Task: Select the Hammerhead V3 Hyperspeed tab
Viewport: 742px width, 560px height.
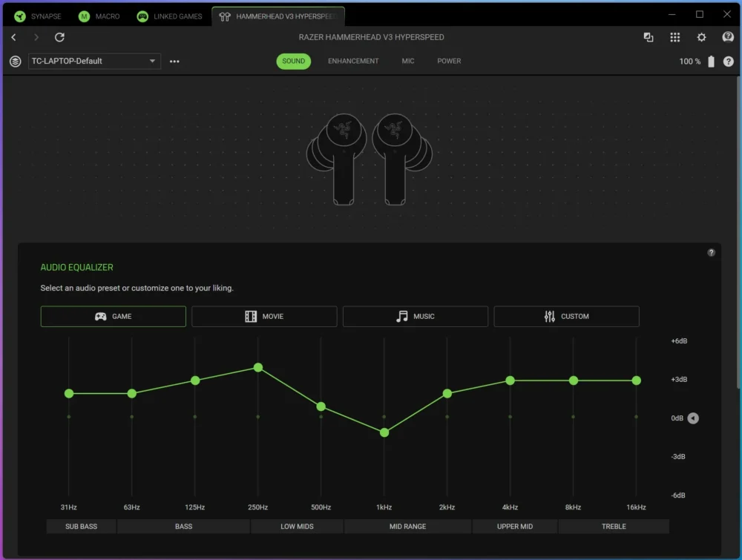Action: (278, 16)
